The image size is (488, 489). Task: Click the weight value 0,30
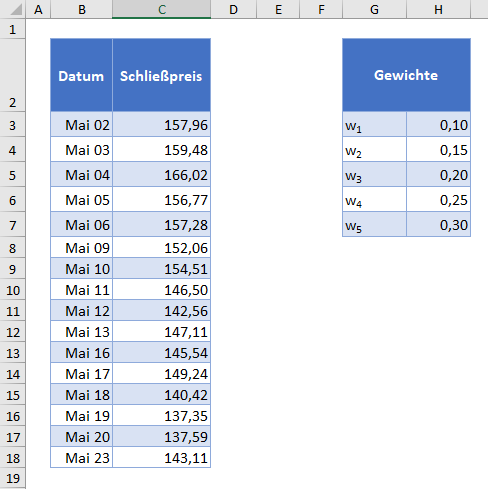pyautogui.click(x=438, y=224)
